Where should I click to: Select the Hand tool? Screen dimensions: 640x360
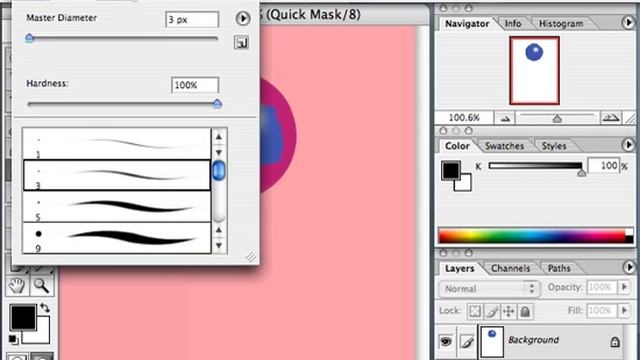pos(17,286)
